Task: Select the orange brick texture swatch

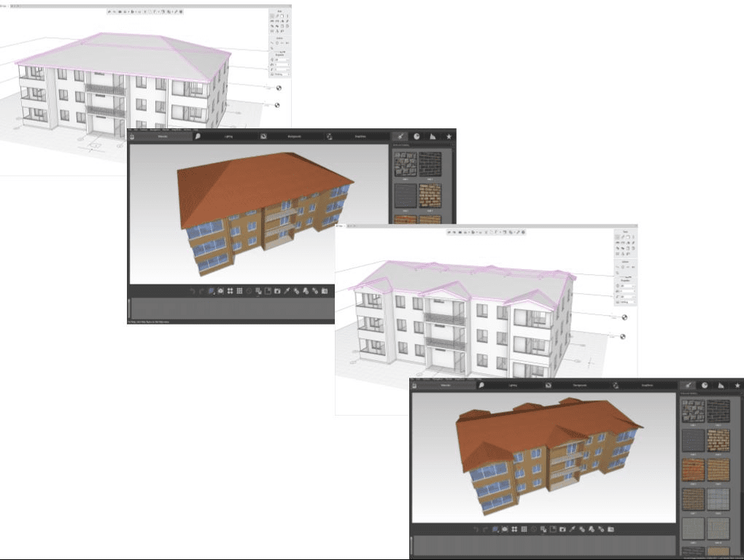Action: click(694, 469)
